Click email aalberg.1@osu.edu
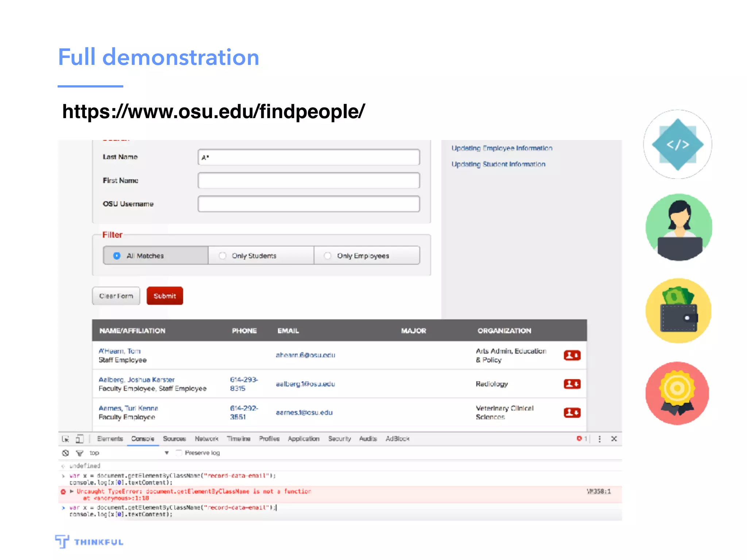The image size is (747, 560). (x=305, y=384)
